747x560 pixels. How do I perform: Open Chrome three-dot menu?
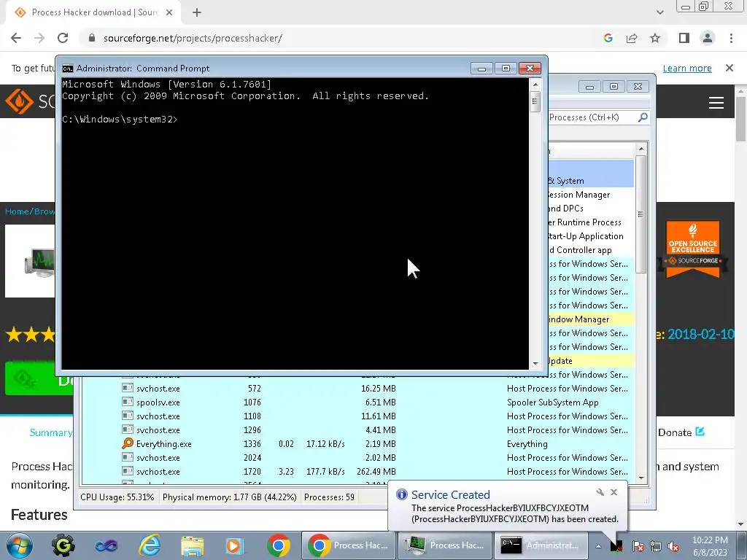point(731,38)
